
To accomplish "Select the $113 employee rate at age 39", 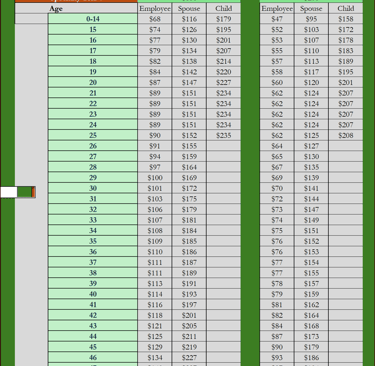I will pyautogui.click(x=155, y=284).
